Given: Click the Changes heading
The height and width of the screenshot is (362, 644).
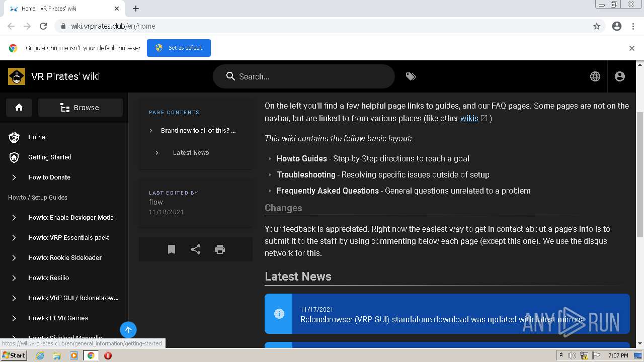Looking at the screenshot, I should [x=283, y=208].
